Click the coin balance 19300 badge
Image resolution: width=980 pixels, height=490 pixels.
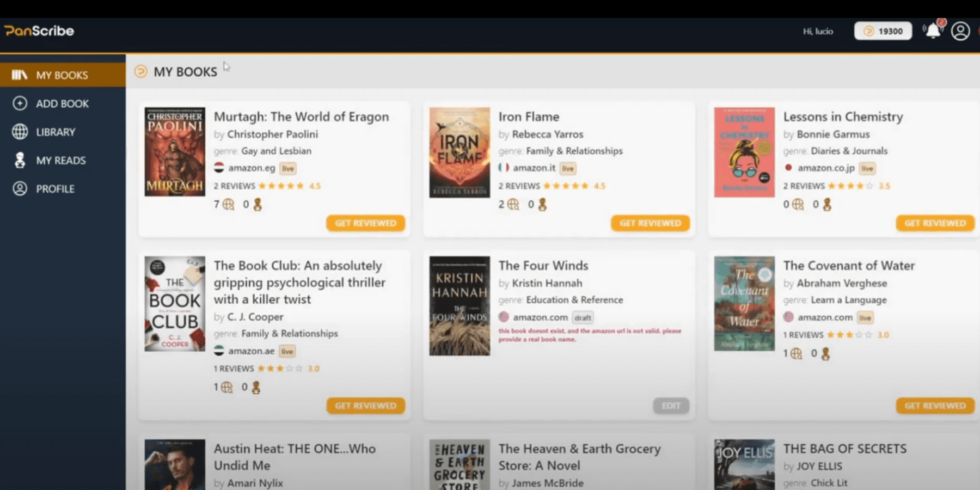tap(883, 31)
